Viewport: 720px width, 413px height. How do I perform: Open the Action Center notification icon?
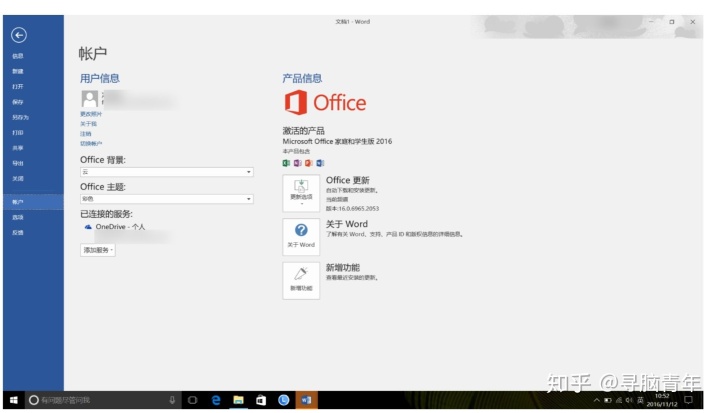688,400
